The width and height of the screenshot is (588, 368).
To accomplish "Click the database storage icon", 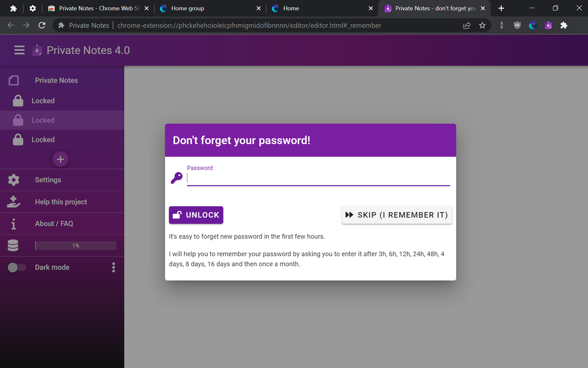I will tap(13, 246).
